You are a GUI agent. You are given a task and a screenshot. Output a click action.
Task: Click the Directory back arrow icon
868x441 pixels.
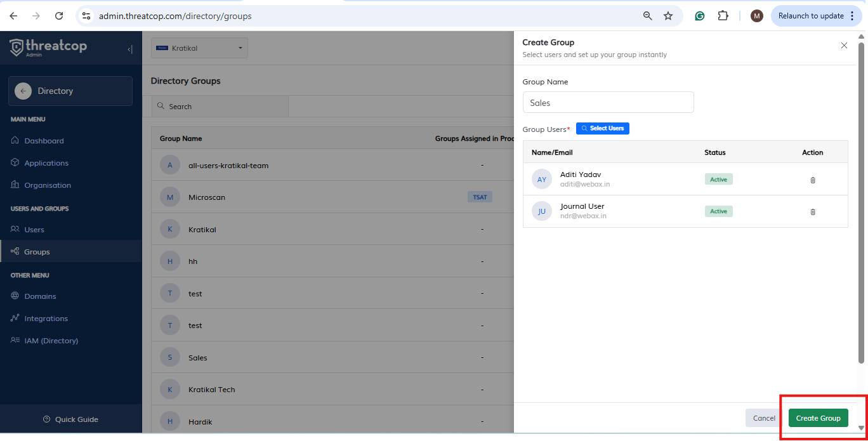[x=23, y=91]
